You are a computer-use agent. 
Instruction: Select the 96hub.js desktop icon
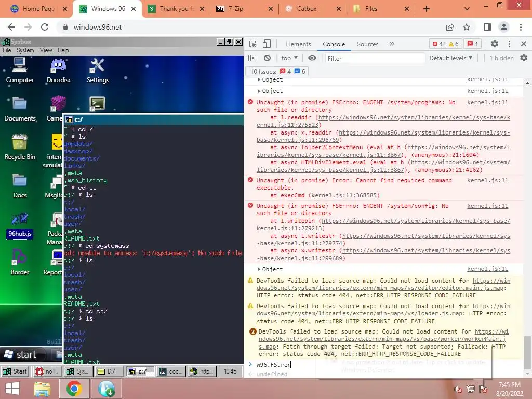(x=20, y=225)
